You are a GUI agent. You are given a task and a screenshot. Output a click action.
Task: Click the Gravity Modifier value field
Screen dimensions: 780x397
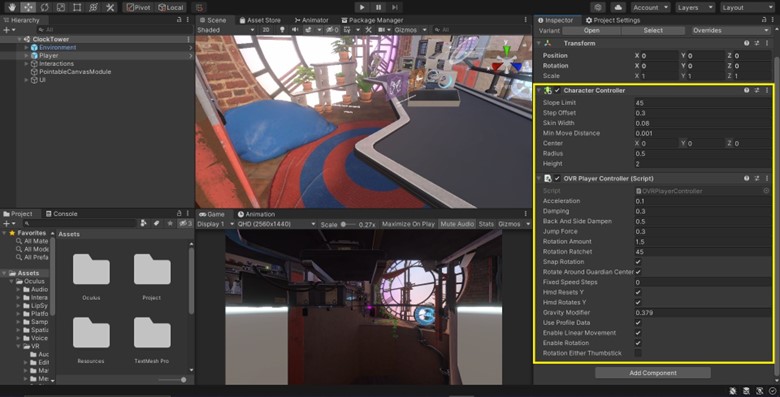(702, 312)
